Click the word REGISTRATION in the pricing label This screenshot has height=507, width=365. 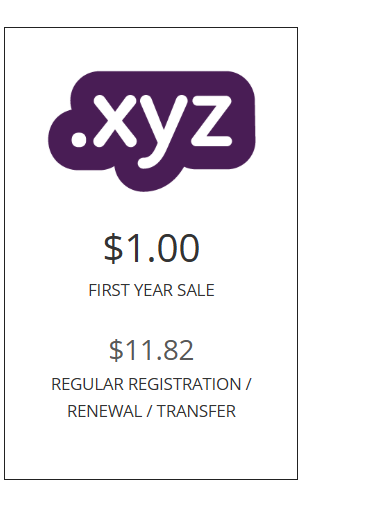tap(185, 384)
